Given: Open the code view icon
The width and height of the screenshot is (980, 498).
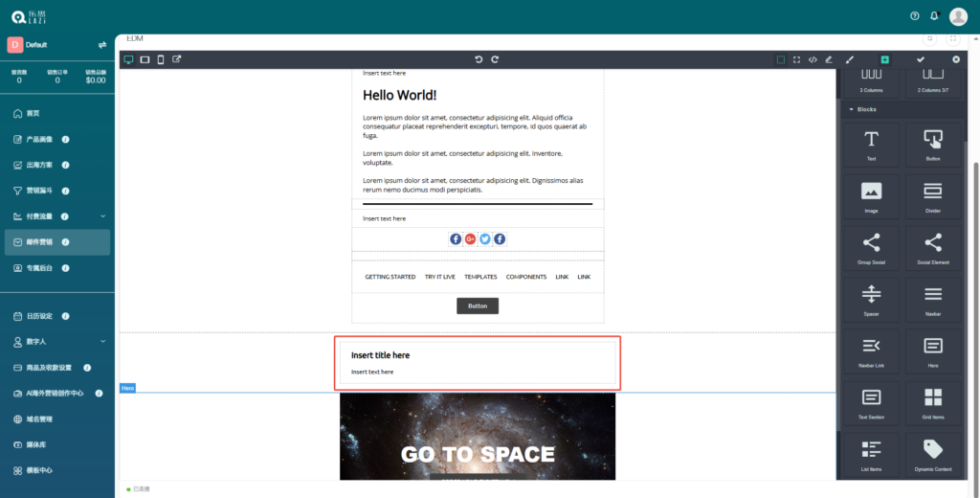Looking at the screenshot, I should coord(813,59).
